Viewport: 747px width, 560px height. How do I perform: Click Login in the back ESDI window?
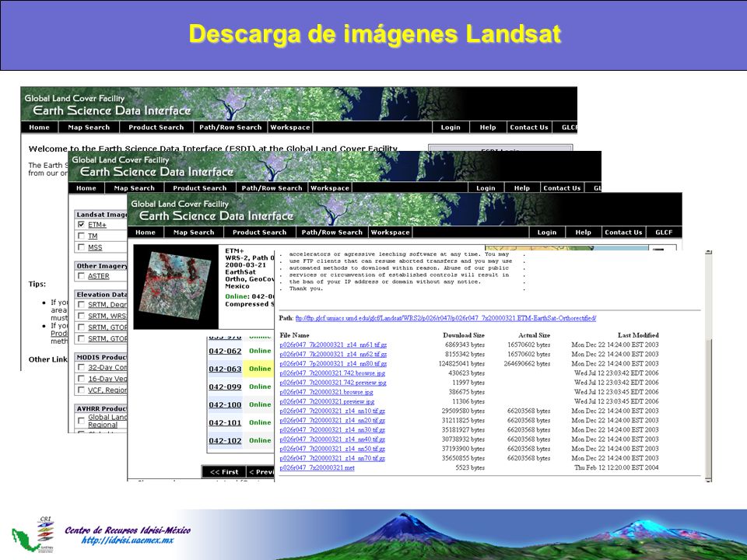click(x=451, y=127)
